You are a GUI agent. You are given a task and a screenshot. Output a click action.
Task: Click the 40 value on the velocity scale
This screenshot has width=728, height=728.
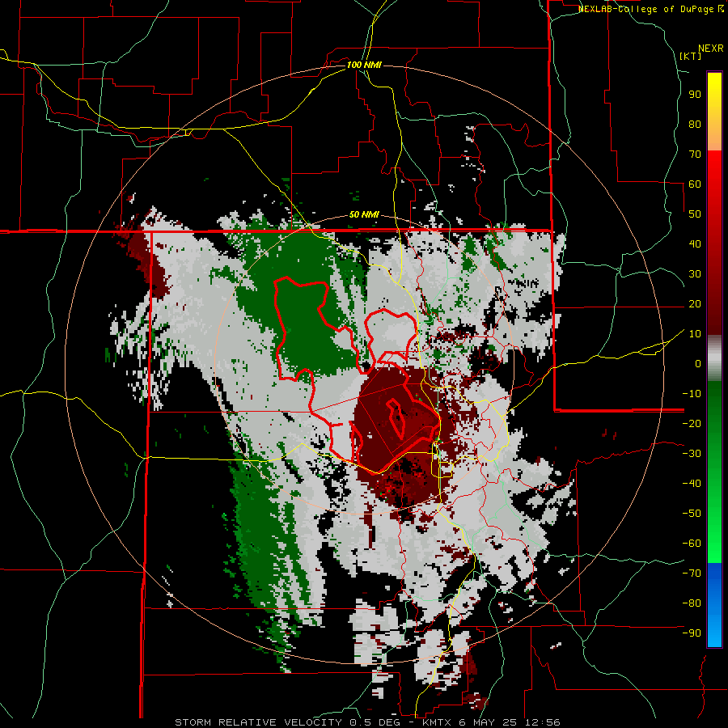695,243
